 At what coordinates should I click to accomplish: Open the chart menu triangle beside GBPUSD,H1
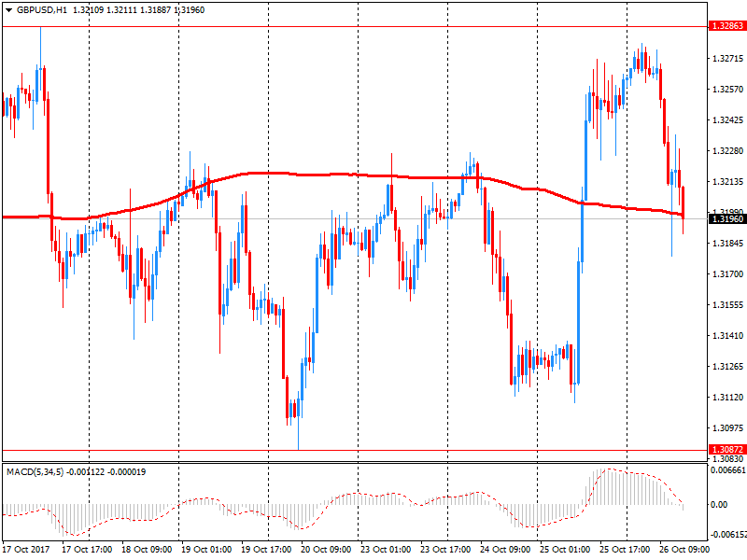8,10
